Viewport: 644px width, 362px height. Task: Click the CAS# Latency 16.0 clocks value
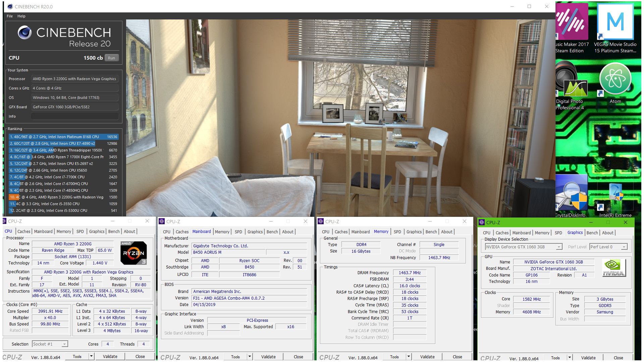pyautogui.click(x=410, y=286)
